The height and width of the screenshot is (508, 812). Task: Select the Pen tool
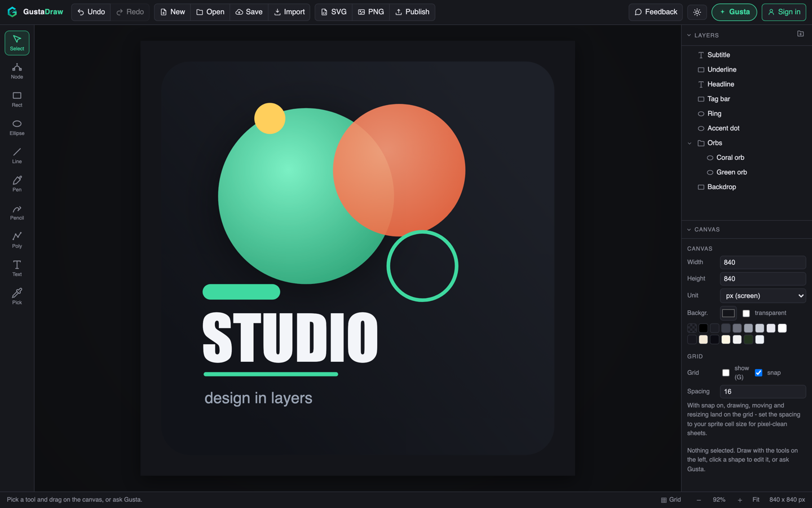17,184
